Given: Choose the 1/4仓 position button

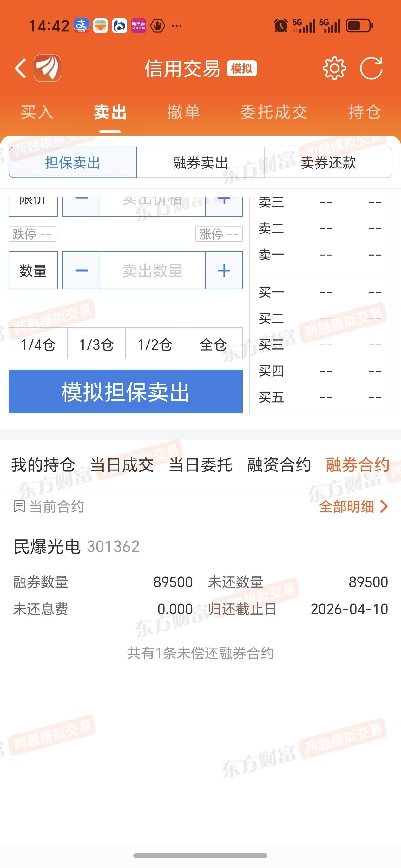Looking at the screenshot, I should (x=38, y=344).
